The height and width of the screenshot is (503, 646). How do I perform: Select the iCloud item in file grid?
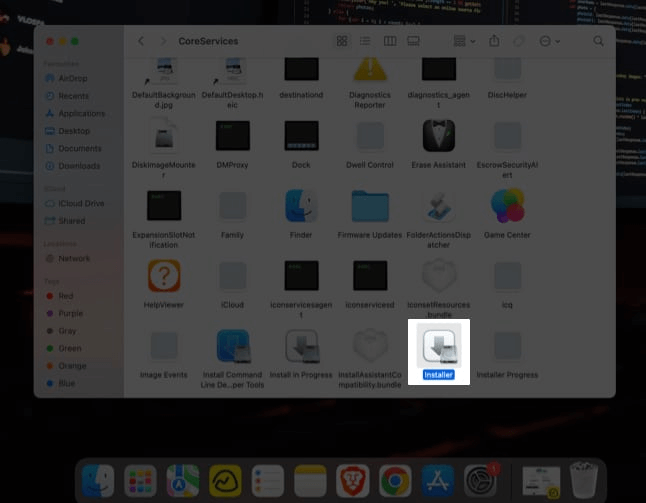233,276
